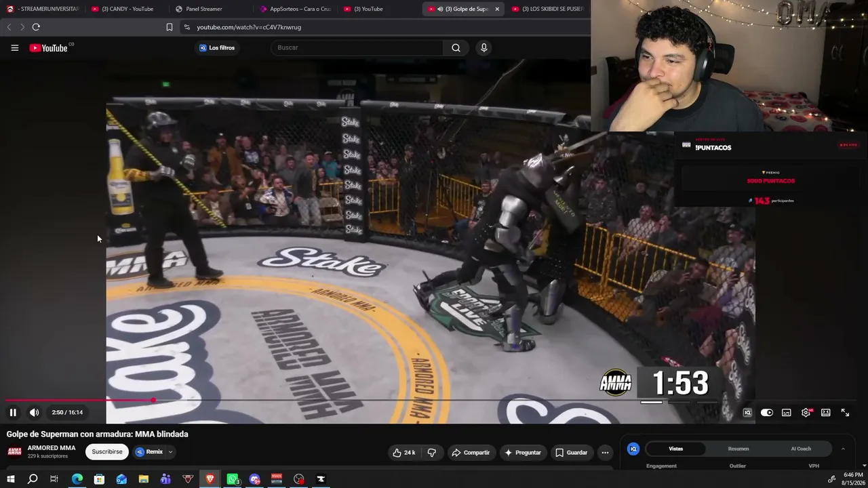The width and height of the screenshot is (868, 488).
Task: Go back to the previous page
Action: tap(9, 27)
